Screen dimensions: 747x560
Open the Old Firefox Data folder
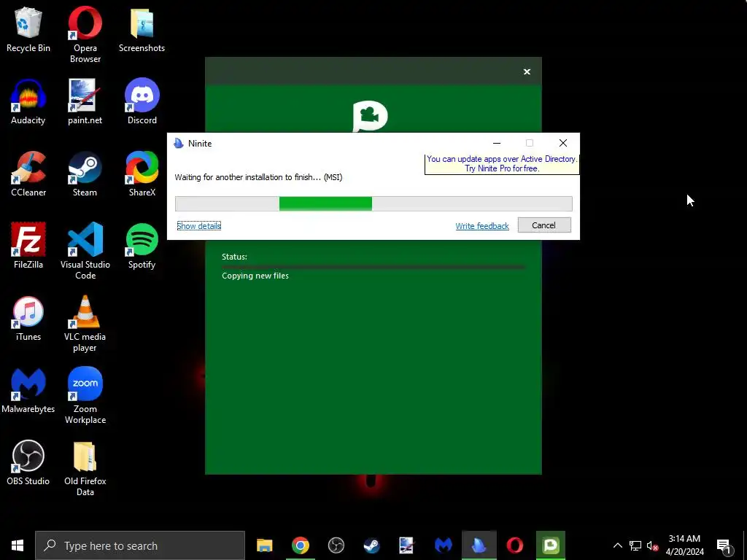pos(85,468)
